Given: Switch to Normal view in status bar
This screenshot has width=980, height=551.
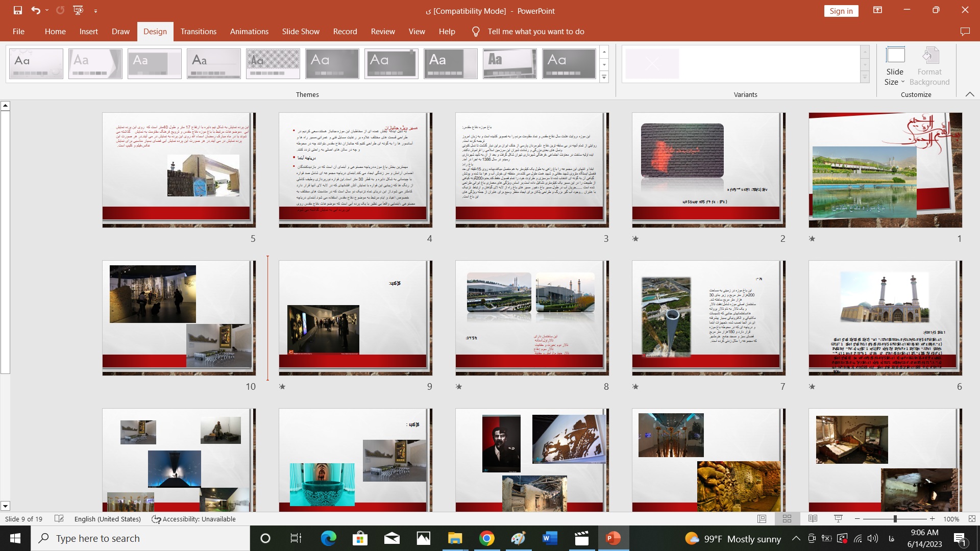Looking at the screenshot, I should click(x=762, y=519).
